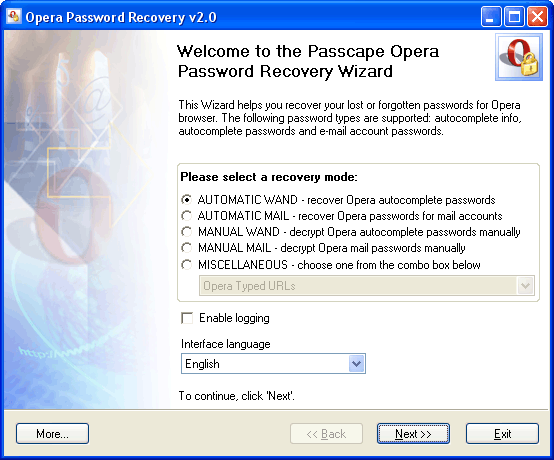Image resolution: width=554 pixels, height=460 pixels.
Task: Click the << Back button
Action: tap(326, 434)
